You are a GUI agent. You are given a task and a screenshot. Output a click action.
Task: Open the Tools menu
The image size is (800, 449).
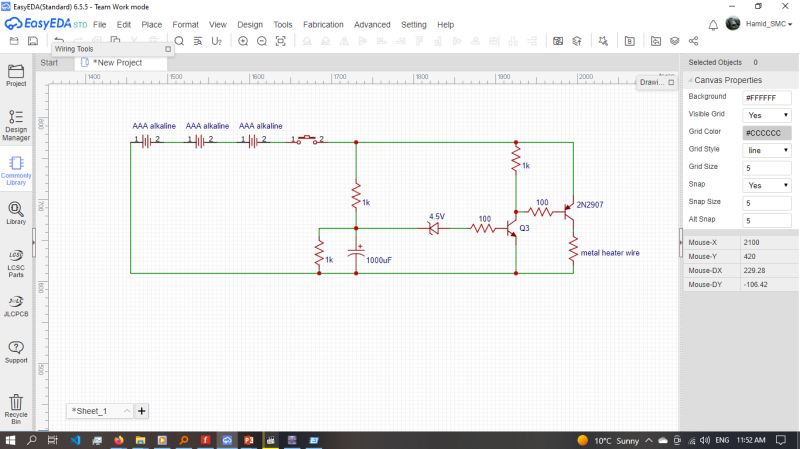283,24
